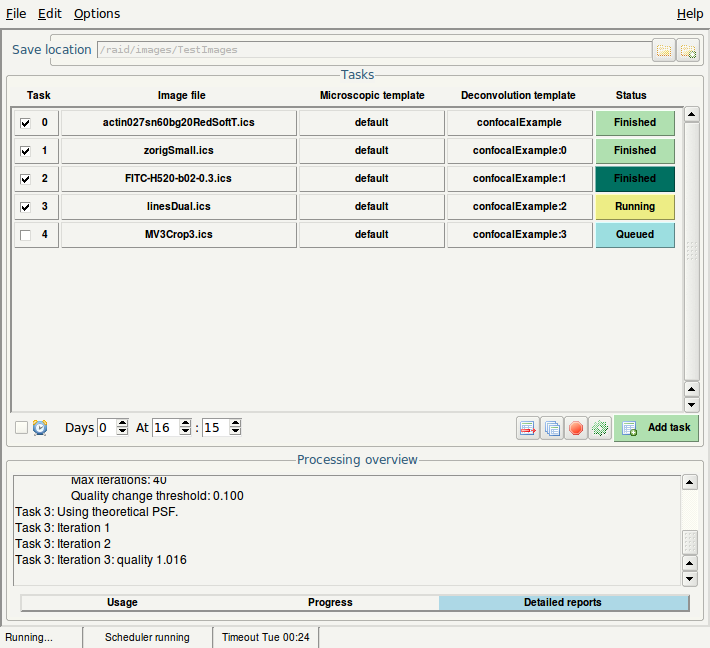Screen dimensions: 710x648
Task: Click the task list scroll up arrow at top
Action: click(x=691, y=114)
